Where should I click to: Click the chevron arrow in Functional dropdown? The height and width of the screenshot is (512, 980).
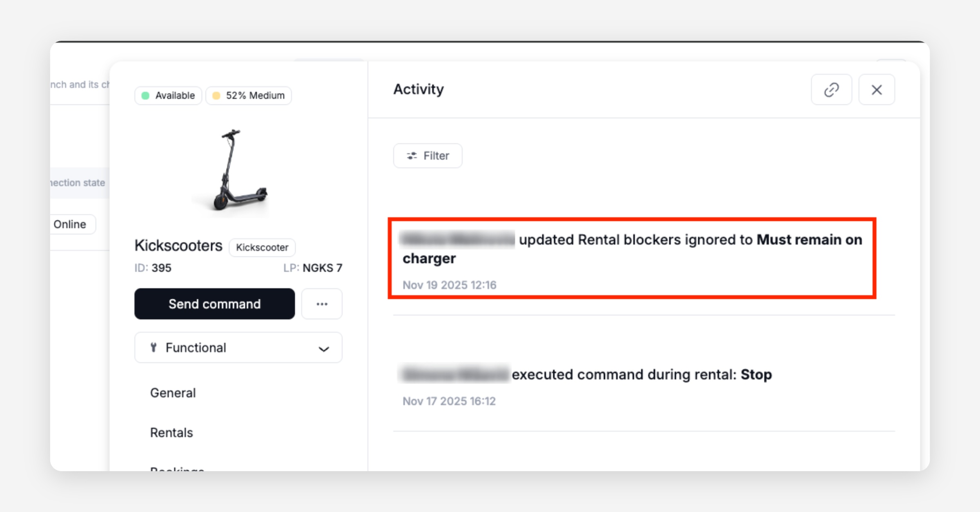[324, 349]
